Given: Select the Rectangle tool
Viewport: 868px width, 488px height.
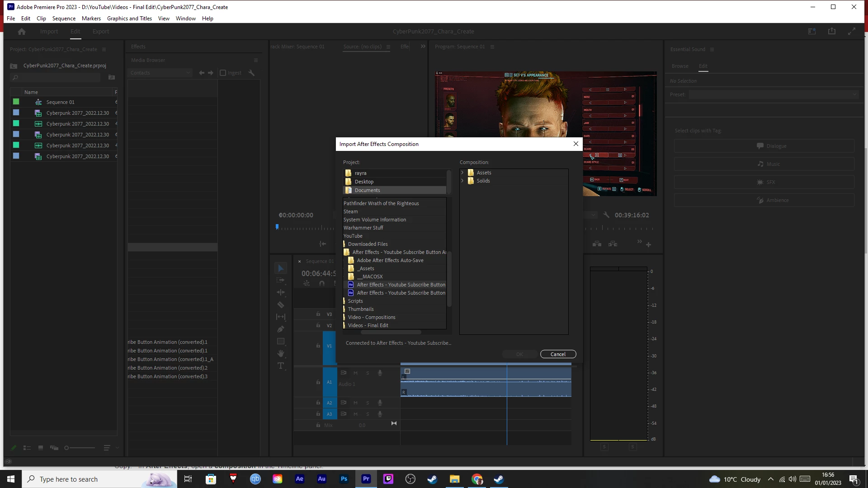Looking at the screenshot, I should (x=281, y=342).
